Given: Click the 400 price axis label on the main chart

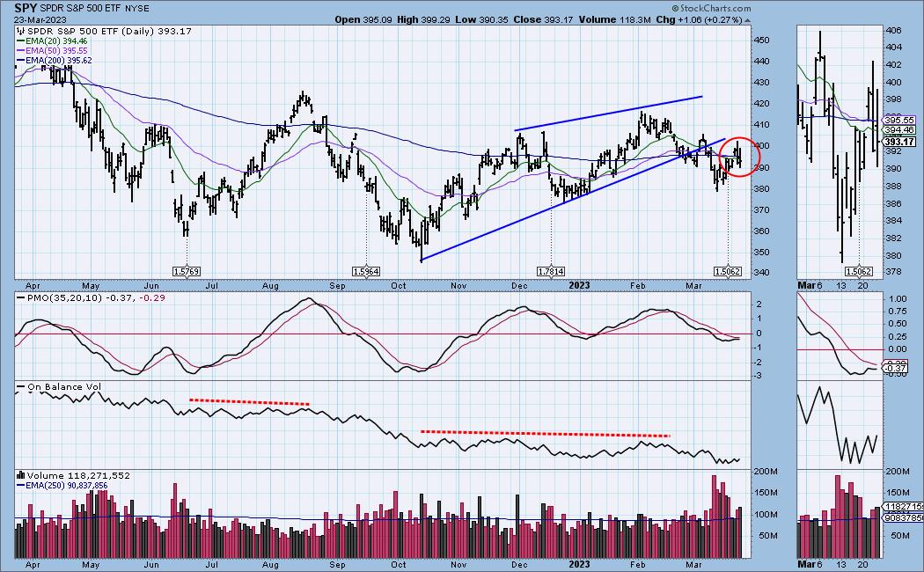Looking at the screenshot, I should tap(761, 146).
